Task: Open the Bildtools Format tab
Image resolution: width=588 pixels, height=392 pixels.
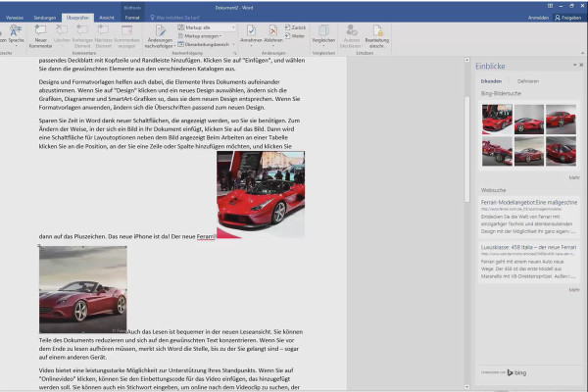Action: point(132,18)
